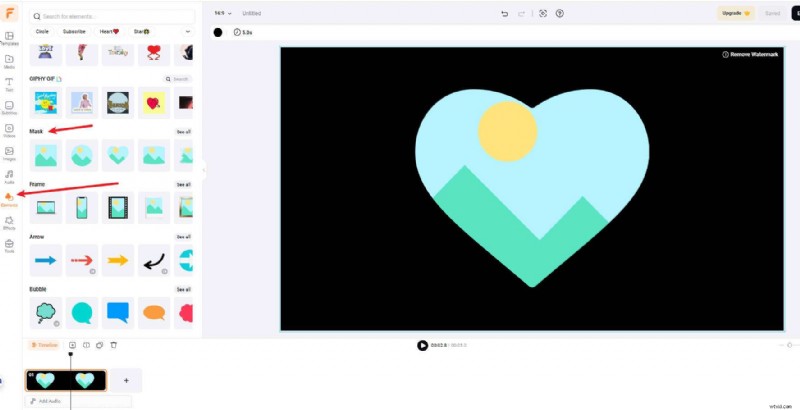
Task: Open the Subtitle sidebar panel
Action: tap(9, 108)
